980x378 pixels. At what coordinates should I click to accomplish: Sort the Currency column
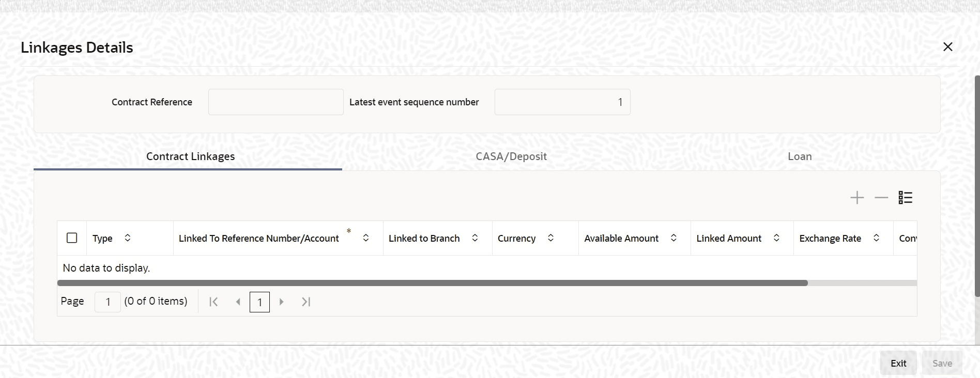(x=550, y=238)
